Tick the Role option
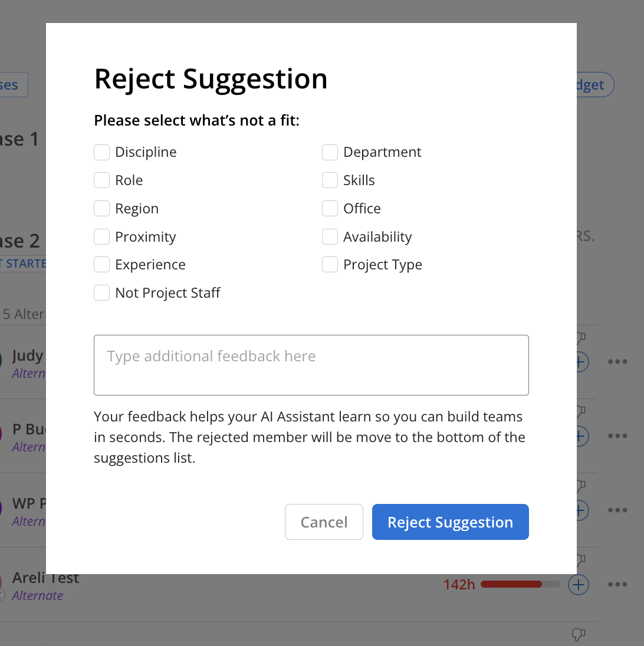644x646 pixels. tap(101, 180)
